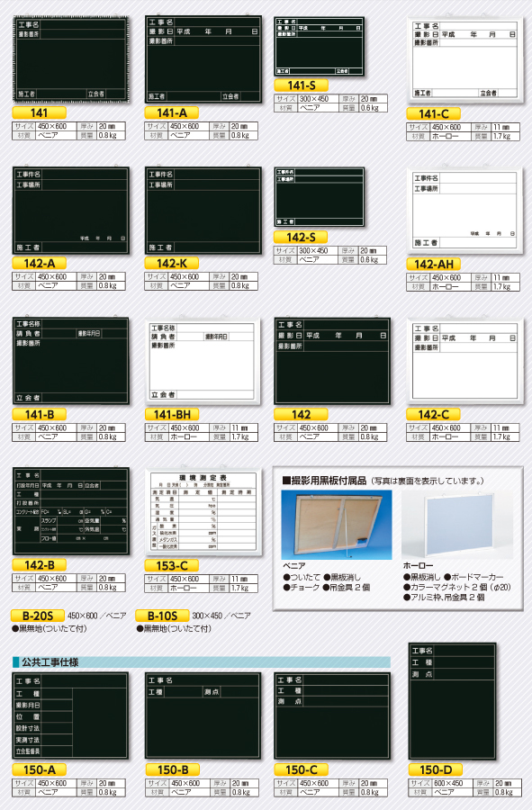The width and height of the screenshot is (532, 810).
Task: Select the yellow 141-B model label
Action: (x=40, y=414)
